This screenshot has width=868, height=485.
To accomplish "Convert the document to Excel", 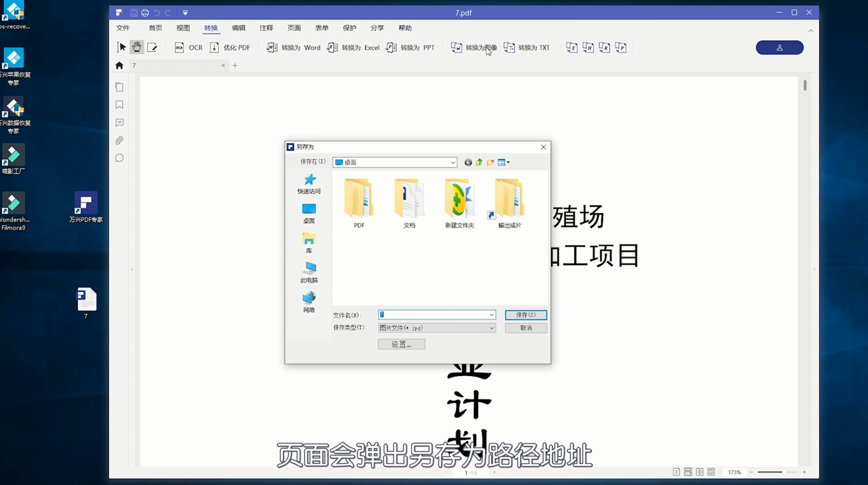I will point(351,47).
